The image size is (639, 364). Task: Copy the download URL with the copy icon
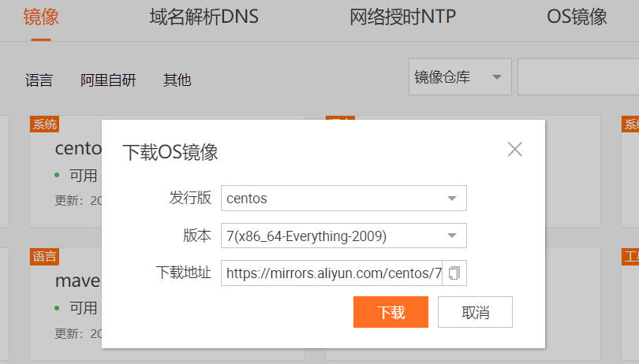tap(454, 273)
